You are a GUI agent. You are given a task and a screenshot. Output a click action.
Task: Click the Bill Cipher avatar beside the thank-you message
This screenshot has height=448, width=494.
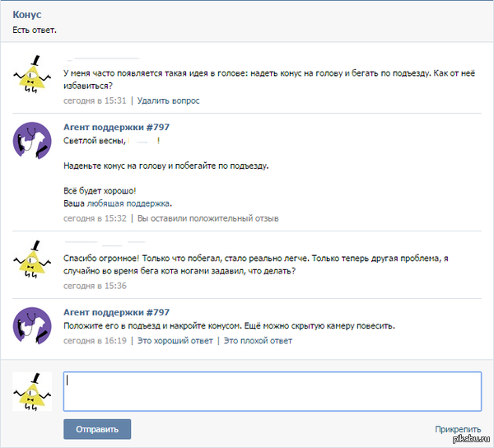[x=33, y=261]
